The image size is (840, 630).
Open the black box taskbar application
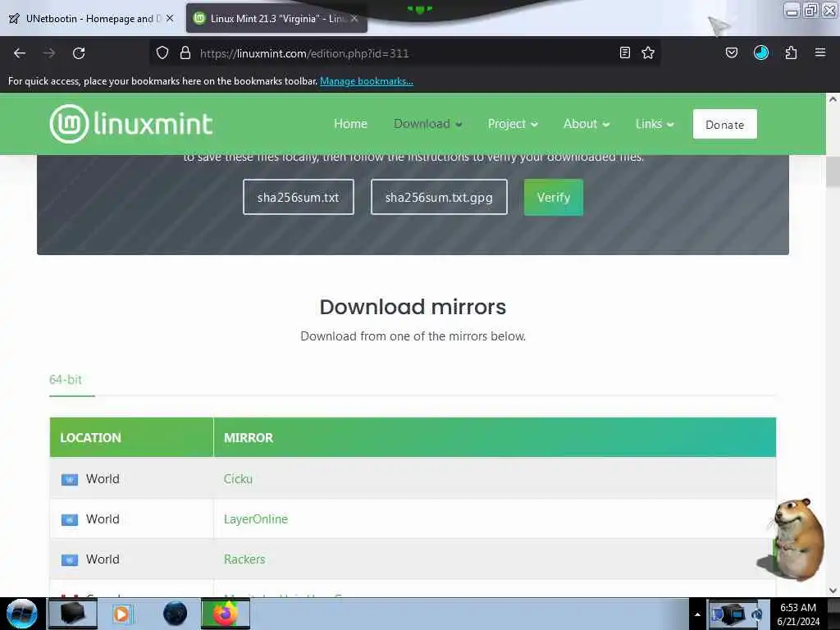point(73,614)
